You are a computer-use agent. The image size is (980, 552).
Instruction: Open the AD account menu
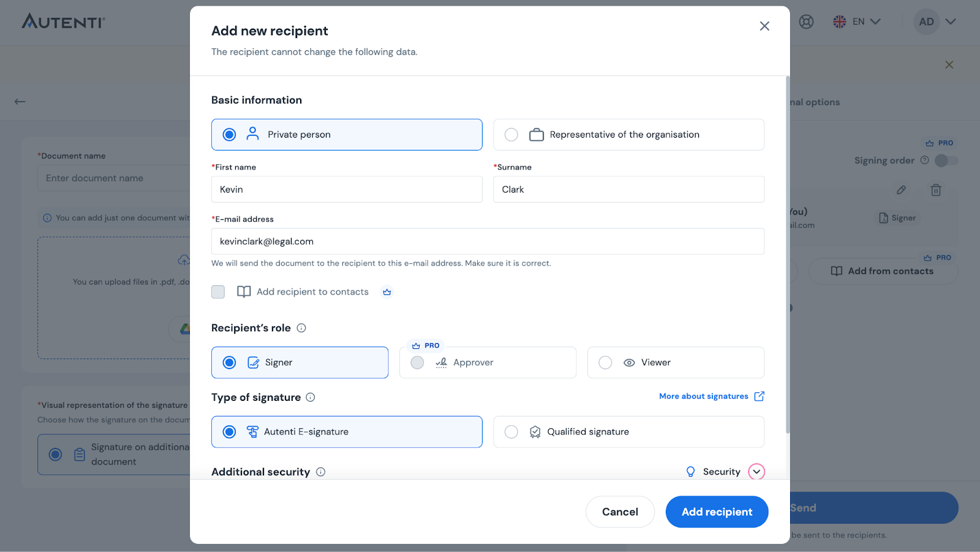[x=935, y=22]
